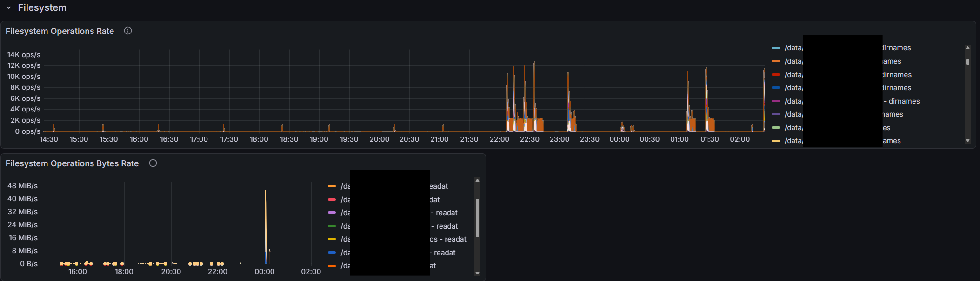The width and height of the screenshot is (980, 281).
Task: Show info for Filesystem Operations Bytes Rate
Action: click(153, 163)
